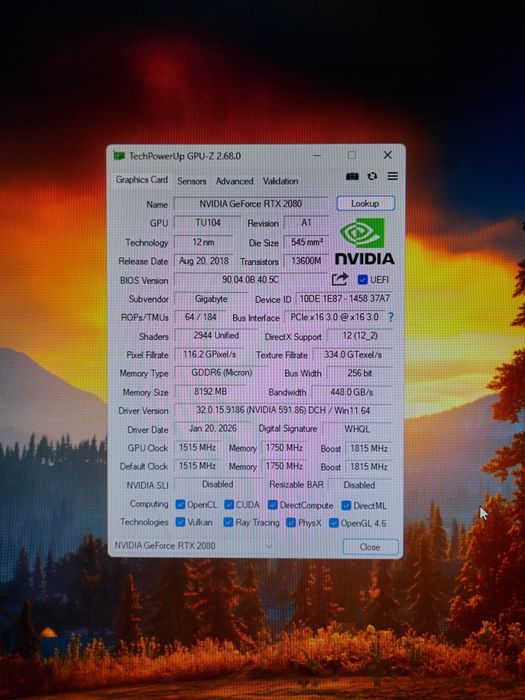Image resolution: width=525 pixels, height=700 pixels.
Task: Click the Lookup button
Action: tap(365, 204)
